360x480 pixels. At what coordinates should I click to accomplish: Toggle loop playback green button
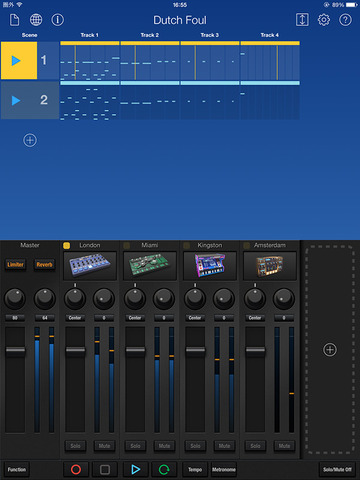click(x=164, y=470)
